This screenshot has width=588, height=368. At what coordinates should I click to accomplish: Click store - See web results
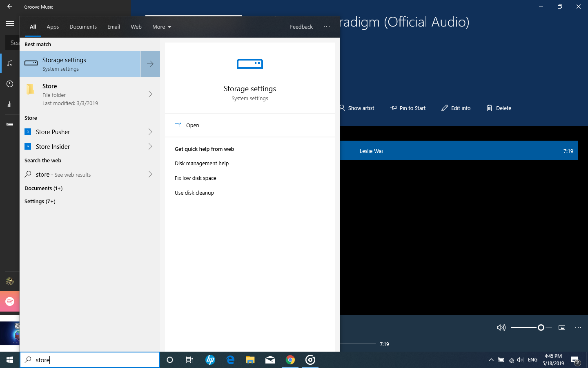pos(80,174)
